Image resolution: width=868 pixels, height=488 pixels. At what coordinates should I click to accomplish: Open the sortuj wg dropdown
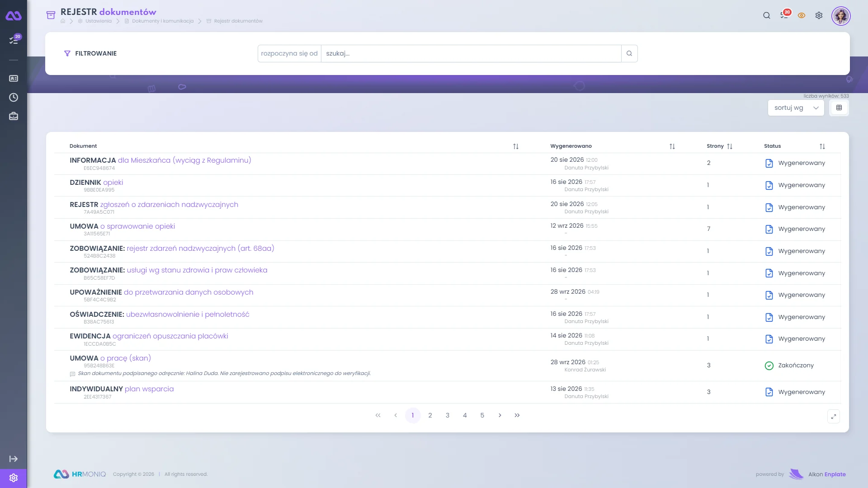pyautogui.click(x=796, y=108)
